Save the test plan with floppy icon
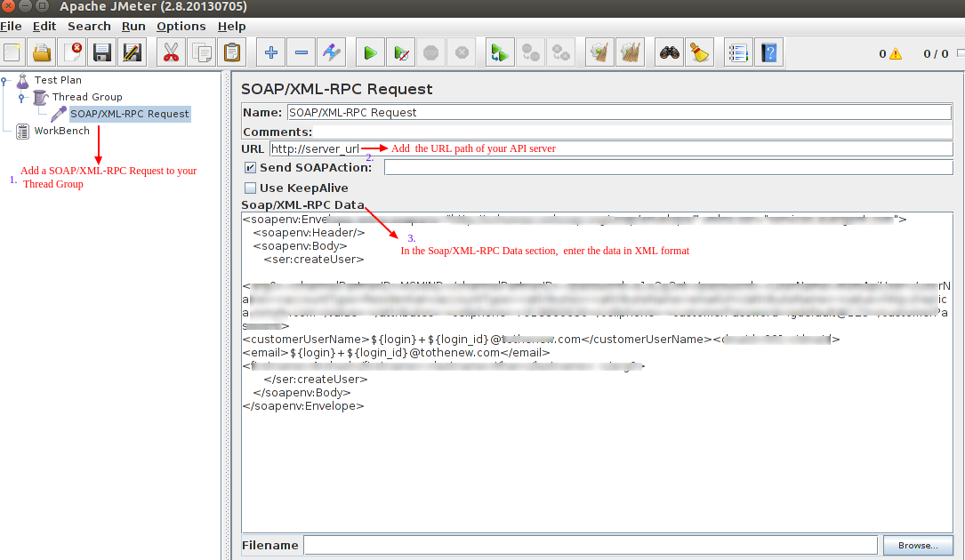Viewport: 965px width, 560px height. pos(102,53)
